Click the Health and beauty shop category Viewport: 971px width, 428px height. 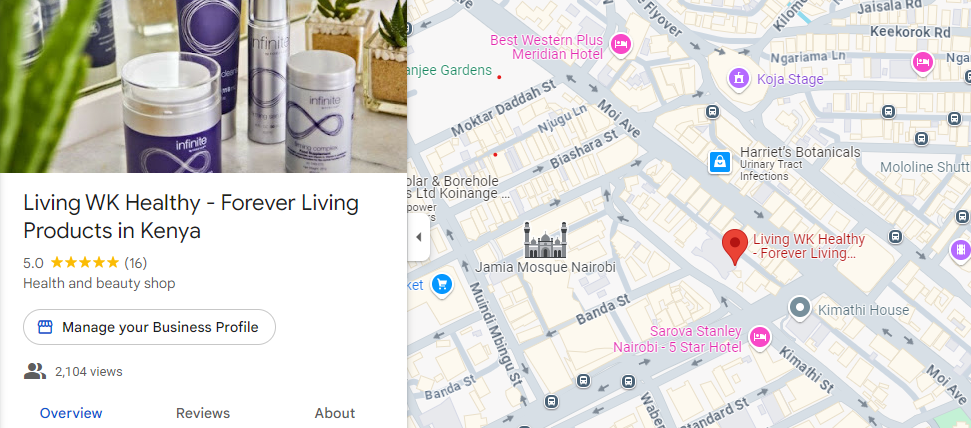pyautogui.click(x=99, y=284)
